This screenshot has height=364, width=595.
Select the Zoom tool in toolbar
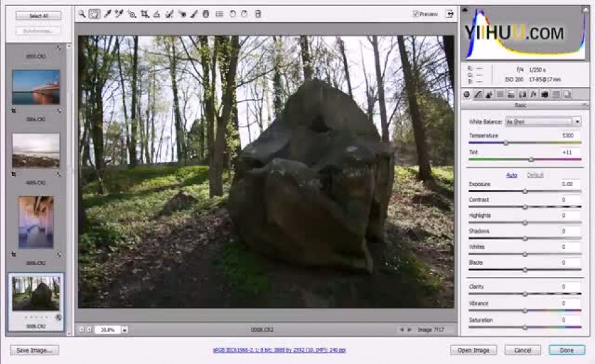[x=82, y=14]
